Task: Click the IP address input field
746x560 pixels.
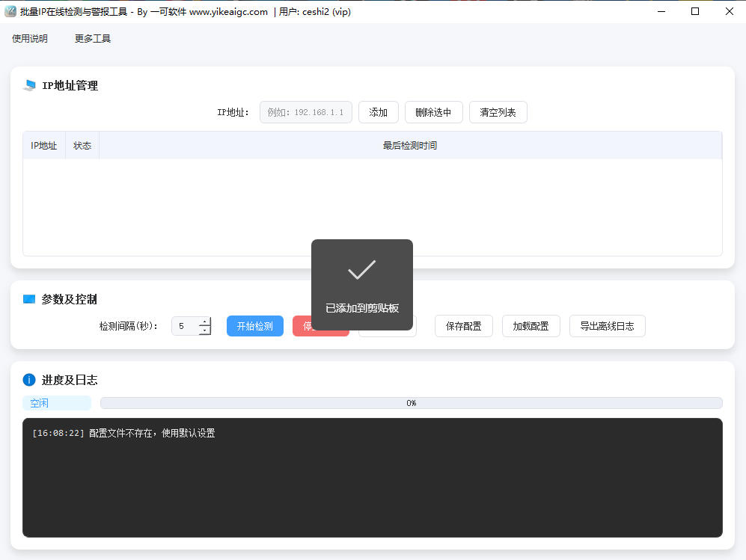Action: [x=305, y=111]
